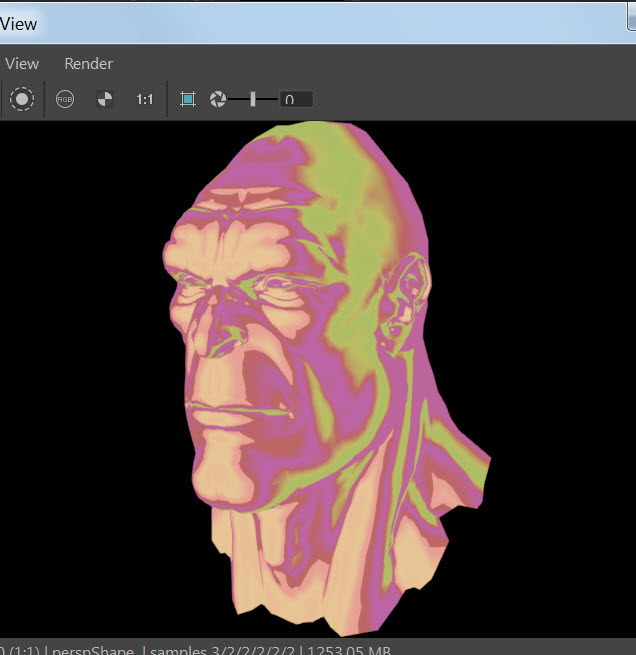The height and width of the screenshot is (655, 636).
Task: Click the exposure slider handle
Action: 253,99
